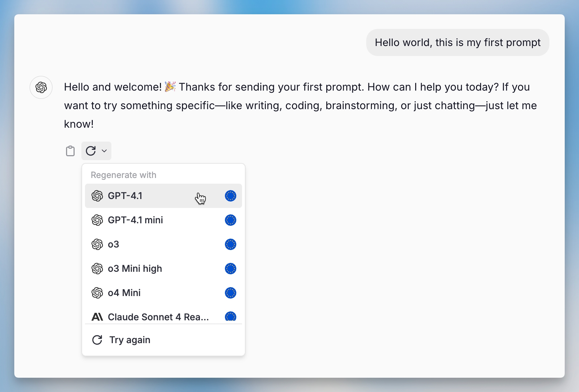The width and height of the screenshot is (579, 392).
Task: Pick o3 Mini high to regenerate
Action: pyautogui.click(x=135, y=269)
